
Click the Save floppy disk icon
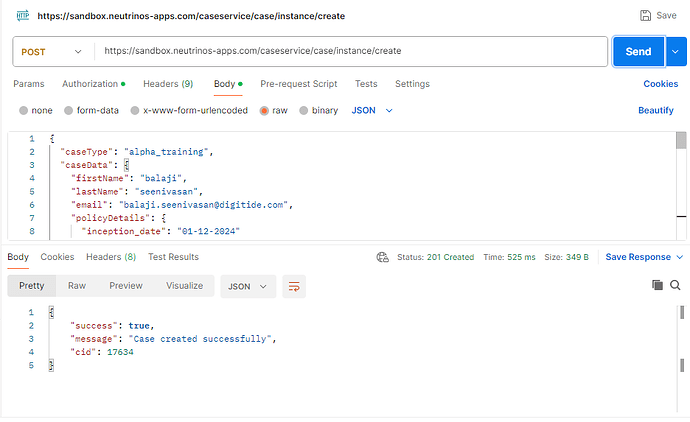645,15
